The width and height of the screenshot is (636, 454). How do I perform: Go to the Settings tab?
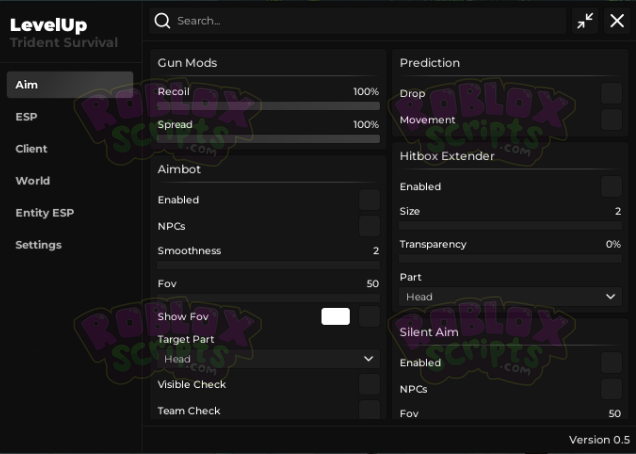pos(38,245)
